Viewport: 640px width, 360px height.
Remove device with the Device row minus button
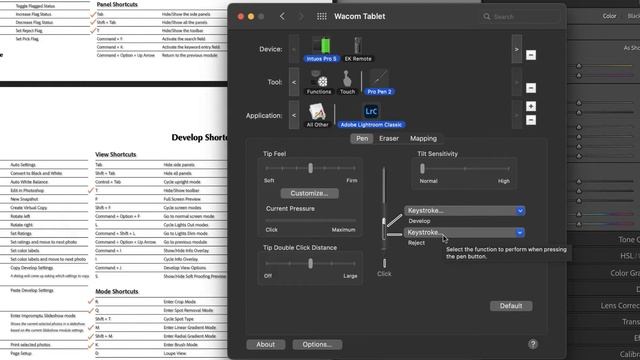click(x=531, y=55)
